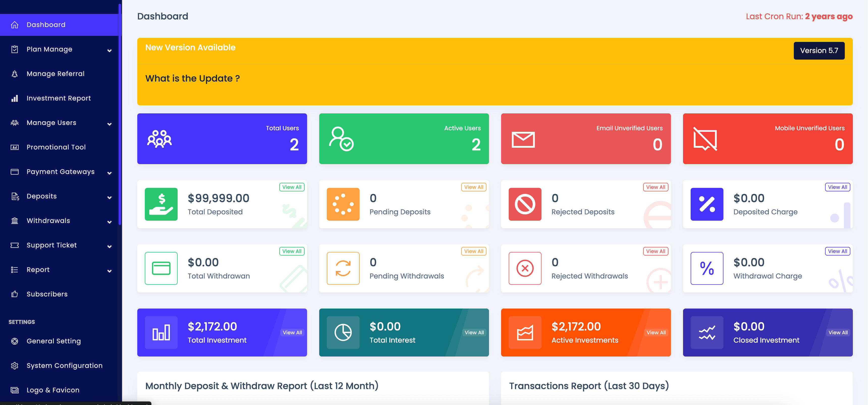
Task: Expand the Plan Manage menu chevron
Action: click(x=110, y=50)
